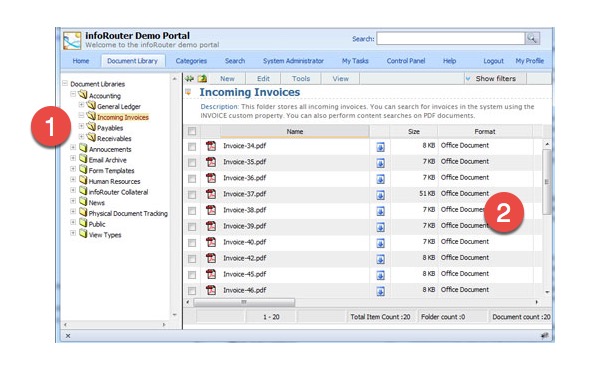Click the News folder icon
Image resolution: width=599 pixels, height=373 pixels.
83,201
